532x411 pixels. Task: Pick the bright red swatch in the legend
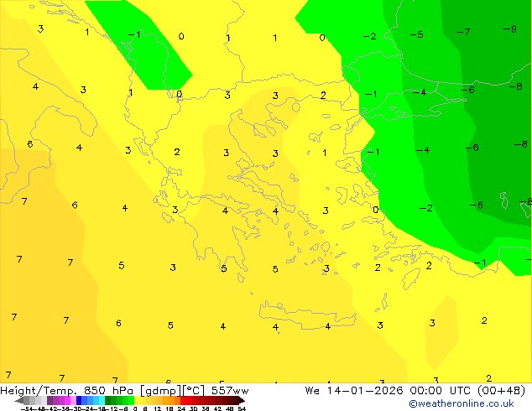[184, 400]
